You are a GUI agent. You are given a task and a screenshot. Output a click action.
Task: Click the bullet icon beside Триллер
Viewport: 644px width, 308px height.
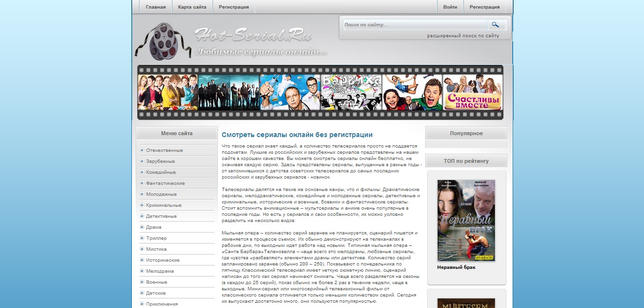[x=142, y=238]
